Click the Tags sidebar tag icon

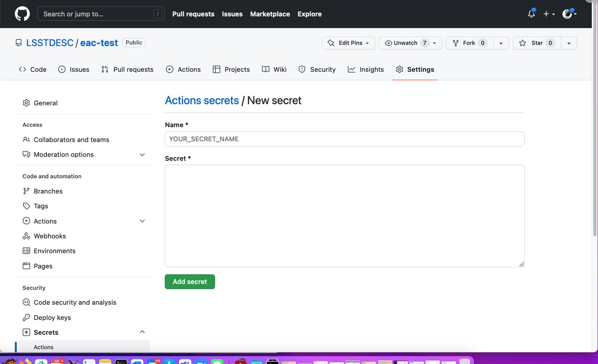pos(26,206)
